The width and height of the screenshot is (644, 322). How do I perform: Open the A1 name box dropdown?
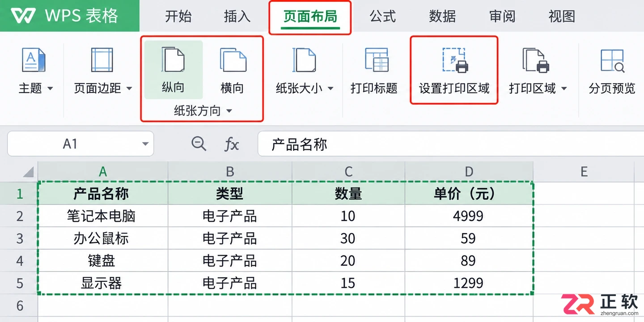click(145, 144)
